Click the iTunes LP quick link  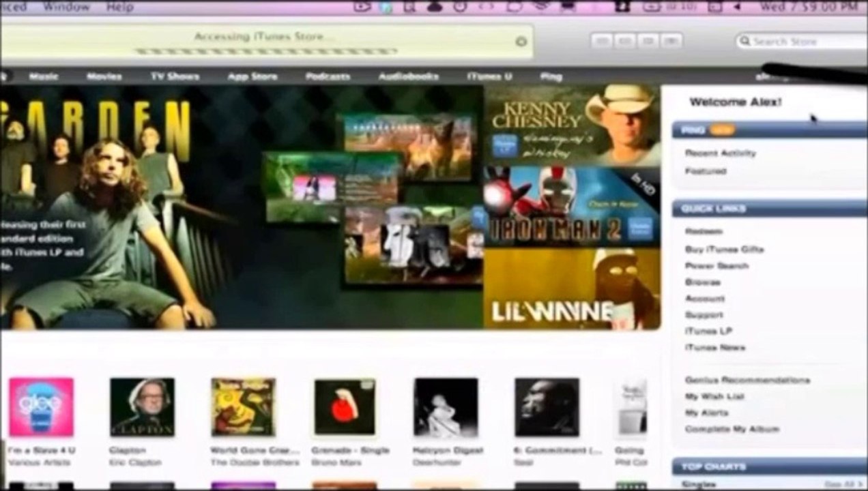[x=708, y=331]
